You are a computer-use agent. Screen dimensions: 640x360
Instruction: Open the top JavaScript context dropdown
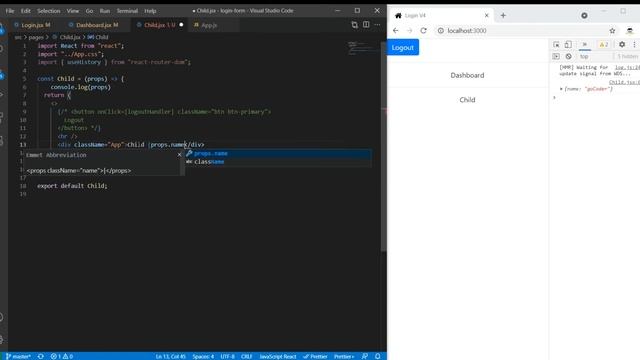coord(595,56)
